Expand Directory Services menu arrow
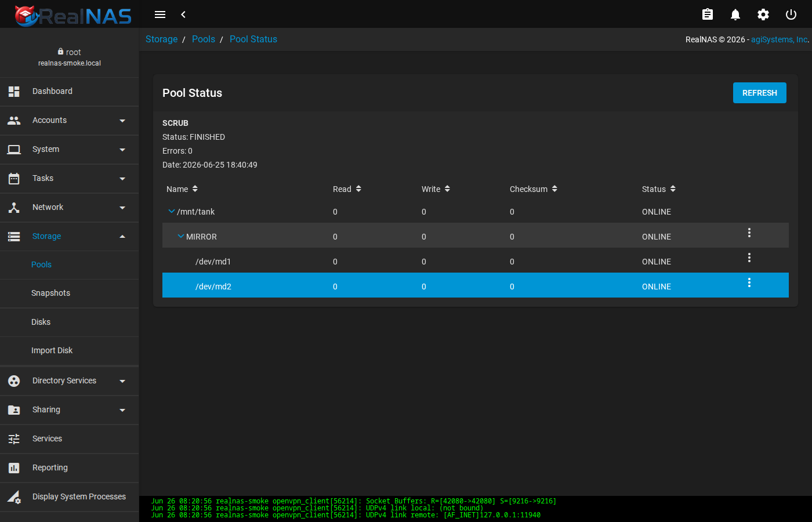 click(x=122, y=381)
